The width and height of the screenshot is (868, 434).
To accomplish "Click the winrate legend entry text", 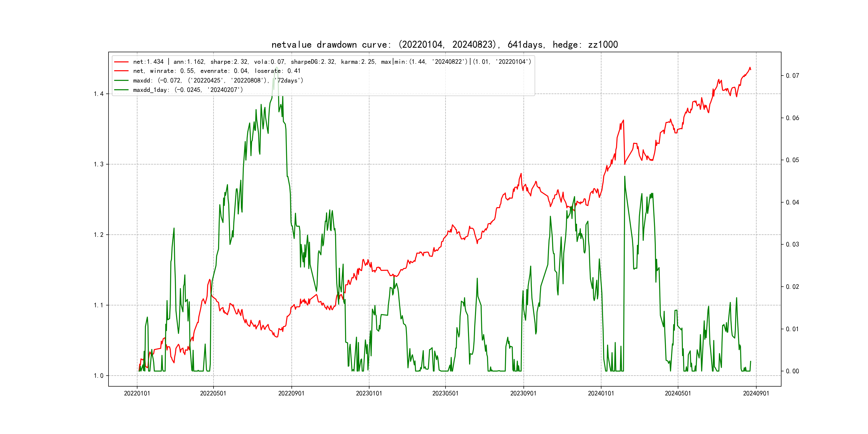I will coord(216,71).
